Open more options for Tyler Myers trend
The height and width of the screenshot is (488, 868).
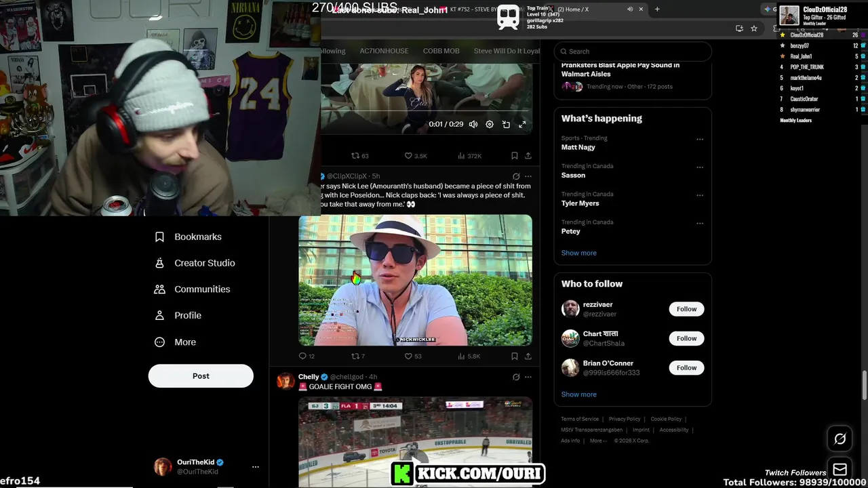pyautogui.click(x=700, y=195)
